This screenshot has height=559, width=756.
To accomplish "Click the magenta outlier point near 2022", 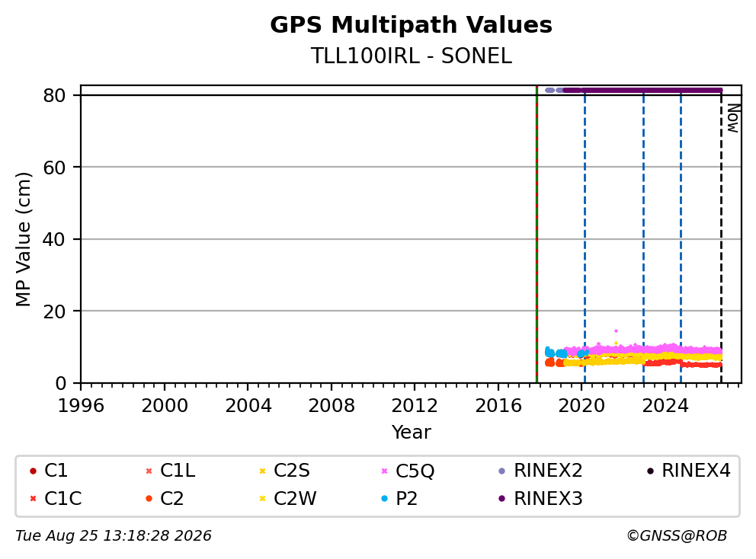I will click(616, 331).
